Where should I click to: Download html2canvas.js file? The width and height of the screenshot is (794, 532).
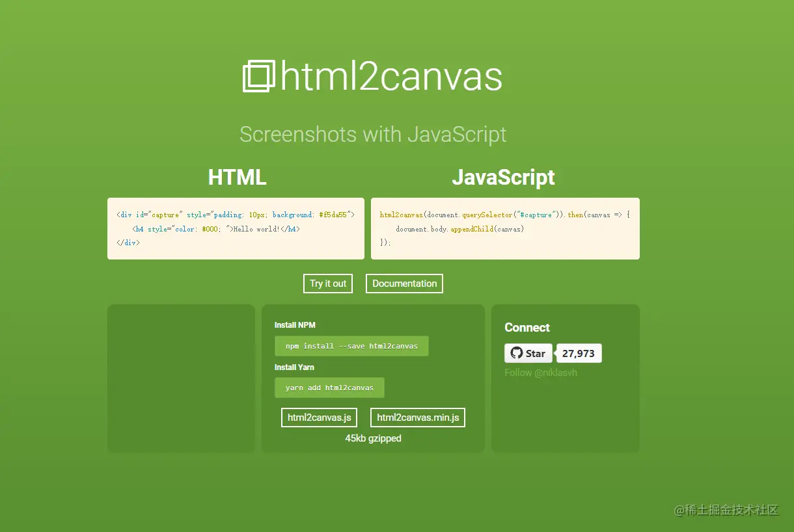tap(319, 418)
